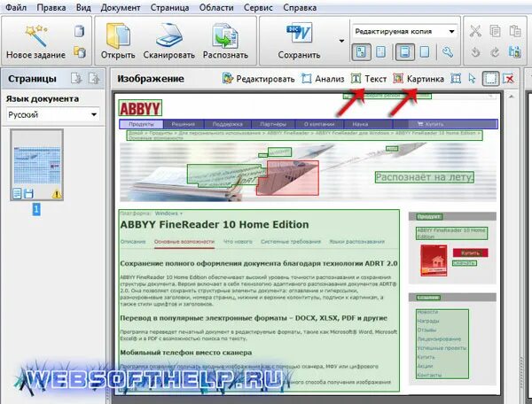Select the page 1 thumbnail
The image size is (532, 404).
pos(36,165)
